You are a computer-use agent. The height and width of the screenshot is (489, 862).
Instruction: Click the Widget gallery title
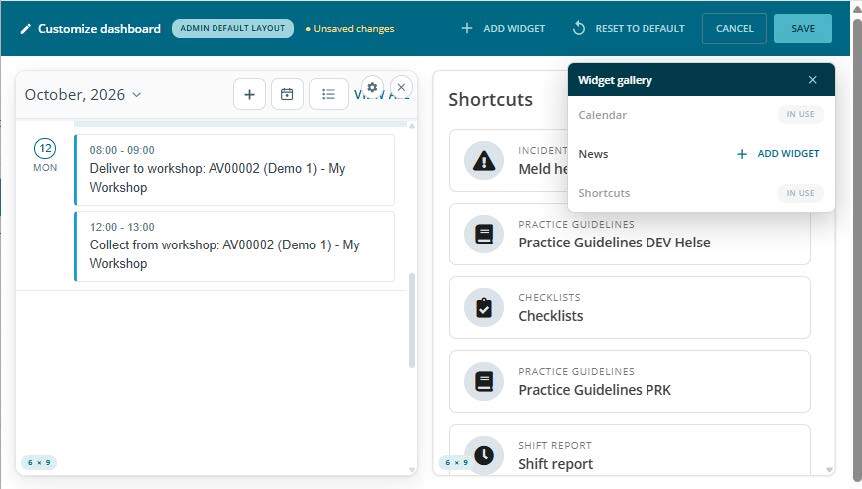pyautogui.click(x=615, y=80)
